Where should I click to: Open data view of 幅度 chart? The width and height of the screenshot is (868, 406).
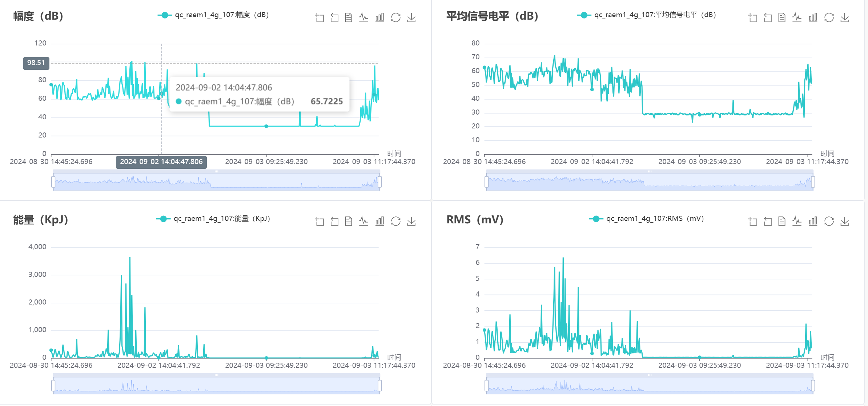click(x=349, y=17)
